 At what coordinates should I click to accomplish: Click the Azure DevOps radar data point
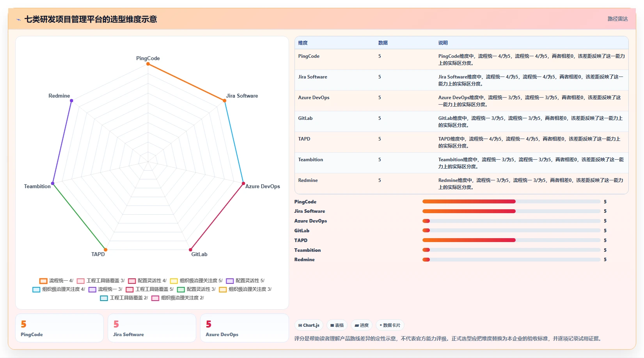(243, 183)
